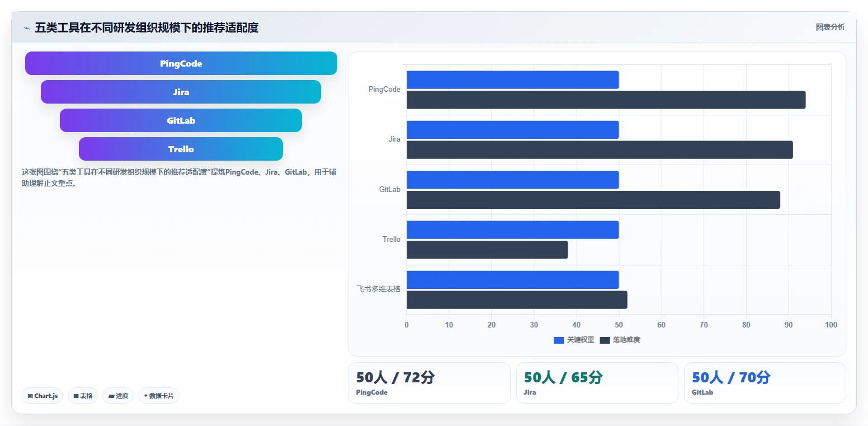Click Jira's blue 关键权重 bar

[x=512, y=130]
